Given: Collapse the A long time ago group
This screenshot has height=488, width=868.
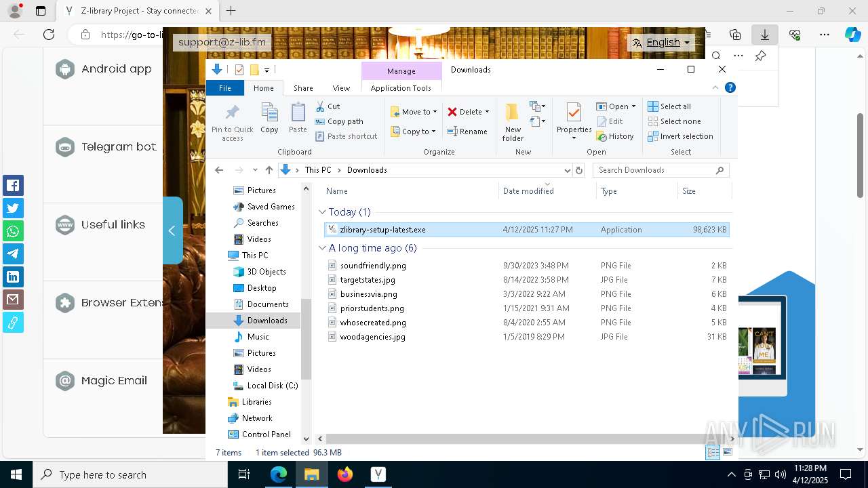Looking at the screenshot, I should (x=322, y=248).
